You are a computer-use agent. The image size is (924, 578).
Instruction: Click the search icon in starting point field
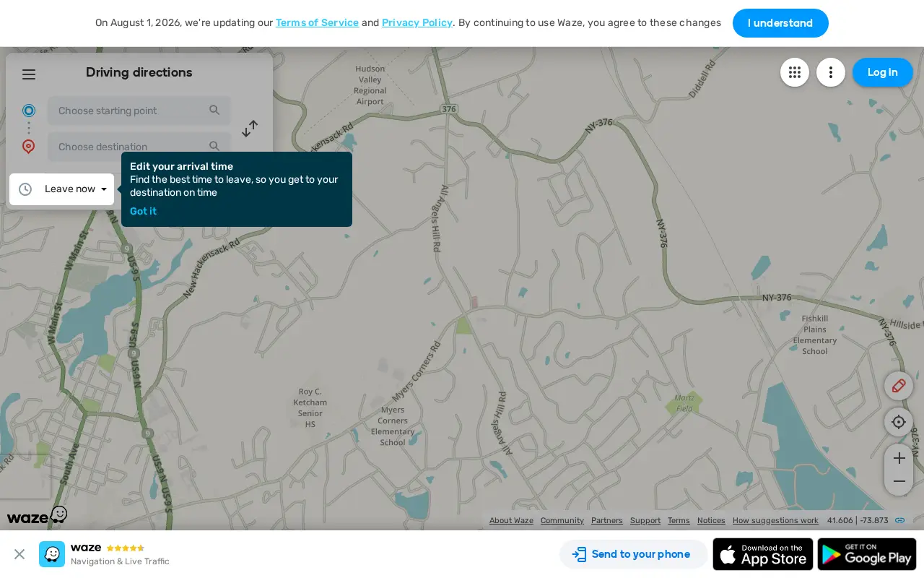click(214, 110)
